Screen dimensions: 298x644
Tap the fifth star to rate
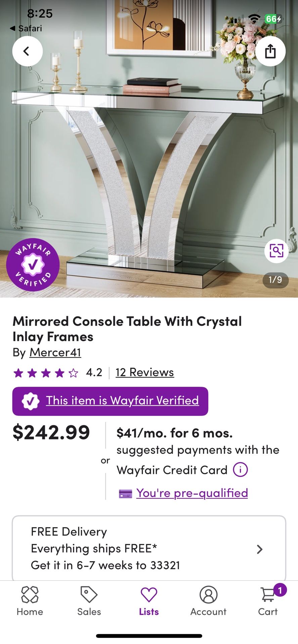[73, 372]
